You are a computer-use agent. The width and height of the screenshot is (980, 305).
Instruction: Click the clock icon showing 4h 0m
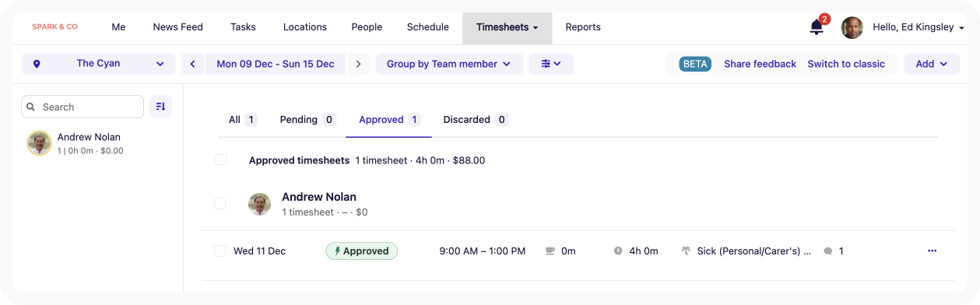coord(618,251)
